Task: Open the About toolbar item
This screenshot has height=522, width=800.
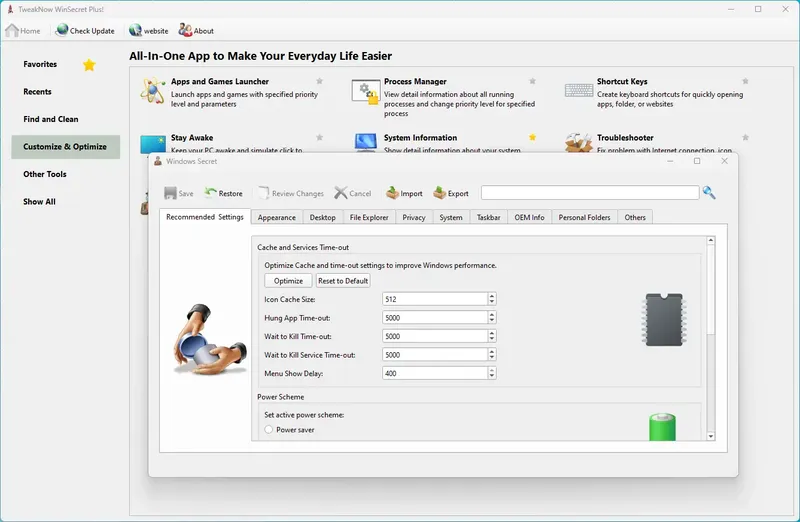Action: coord(196,31)
